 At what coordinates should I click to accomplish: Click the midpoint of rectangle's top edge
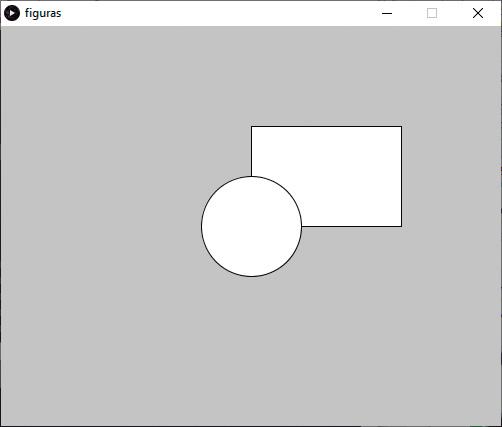(x=327, y=126)
